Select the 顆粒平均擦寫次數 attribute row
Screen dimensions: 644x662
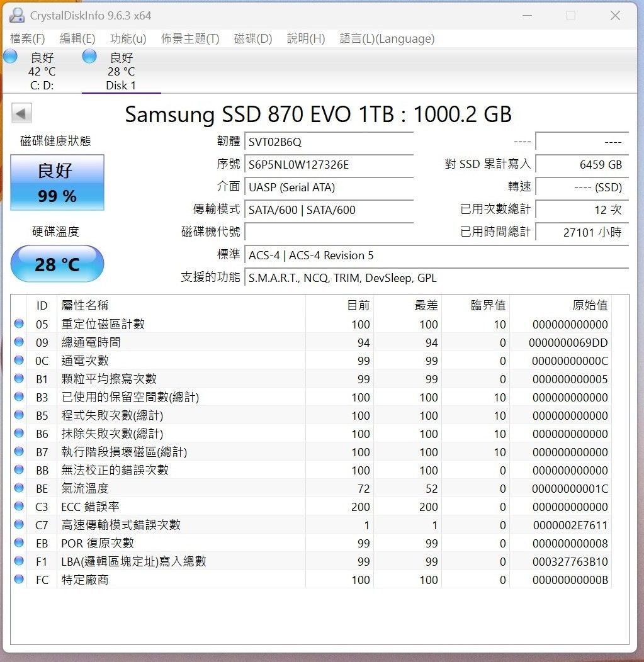312,379
